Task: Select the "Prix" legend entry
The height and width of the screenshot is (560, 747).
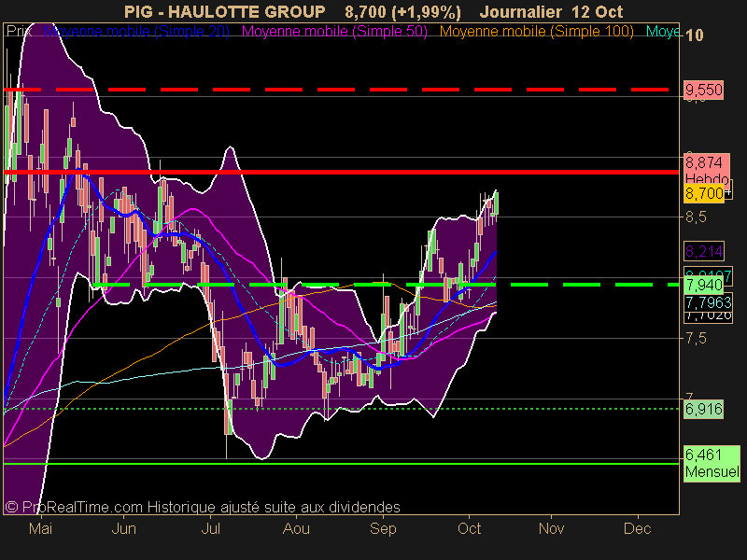Action: tap(19, 32)
